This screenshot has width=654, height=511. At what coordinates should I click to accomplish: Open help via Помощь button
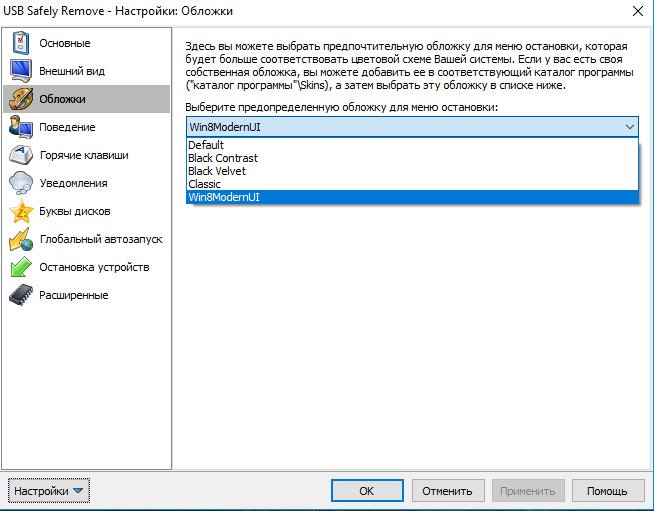pyautogui.click(x=608, y=491)
